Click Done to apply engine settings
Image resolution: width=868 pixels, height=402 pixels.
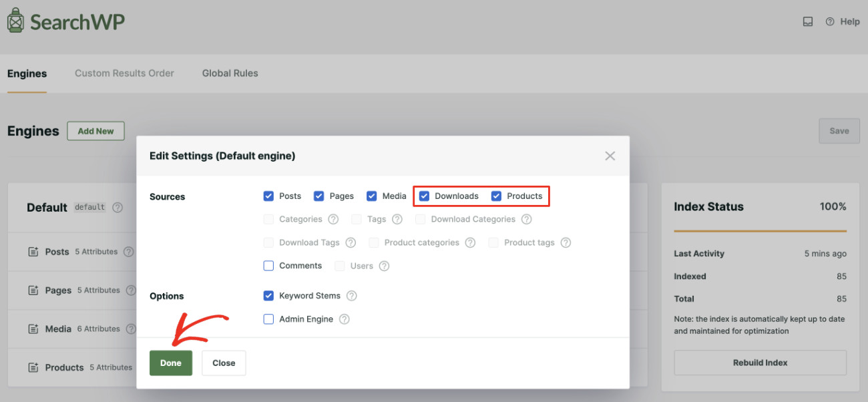[x=171, y=363]
